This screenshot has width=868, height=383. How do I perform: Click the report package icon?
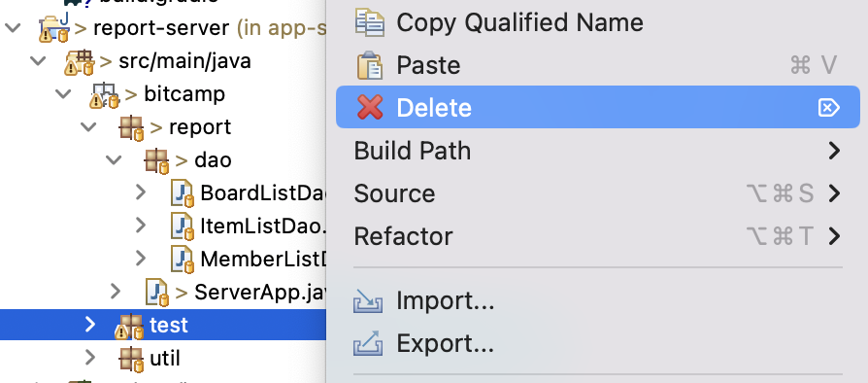coord(131,127)
